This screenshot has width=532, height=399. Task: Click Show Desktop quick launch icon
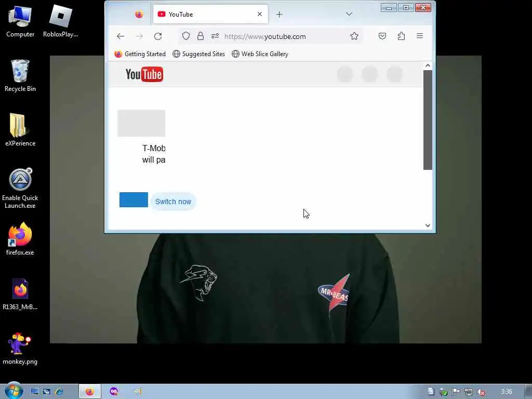pyautogui.click(x=35, y=392)
